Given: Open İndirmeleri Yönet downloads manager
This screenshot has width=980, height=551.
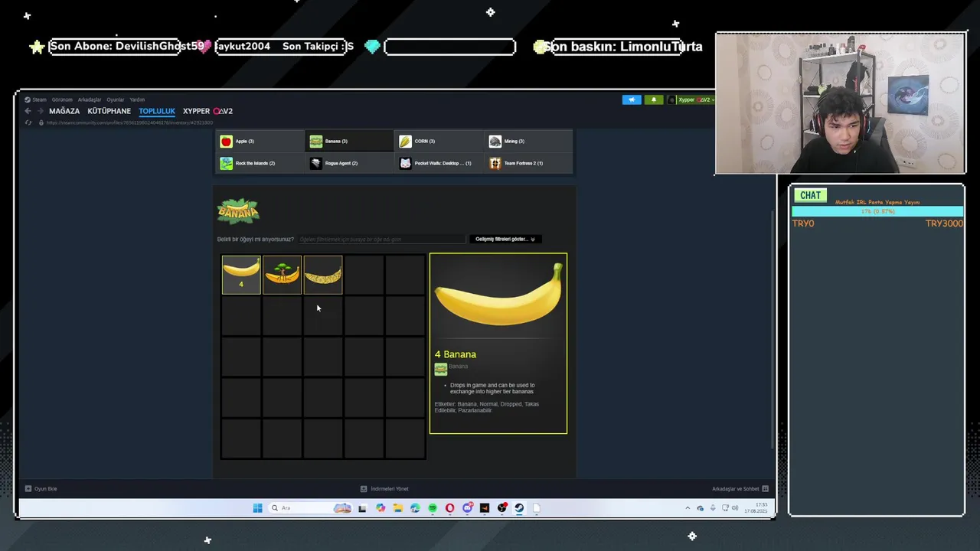Looking at the screenshot, I should (x=384, y=488).
